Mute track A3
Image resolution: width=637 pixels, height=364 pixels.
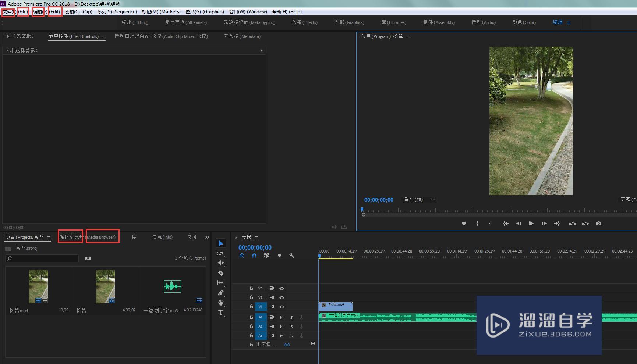click(282, 336)
